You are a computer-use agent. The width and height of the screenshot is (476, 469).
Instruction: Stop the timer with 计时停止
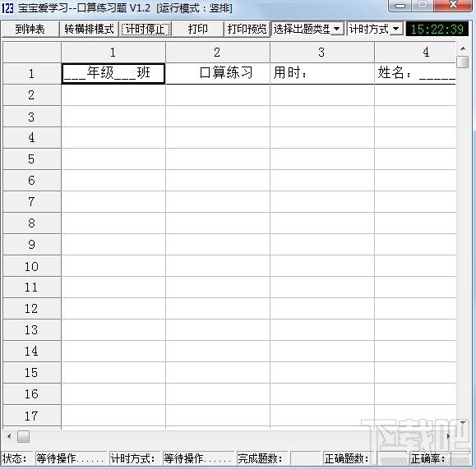[146, 29]
